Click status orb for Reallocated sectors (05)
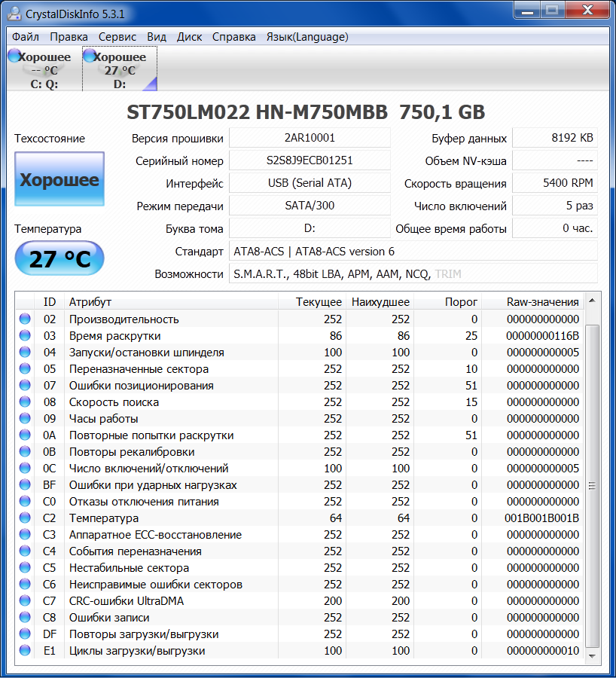 tap(25, 369)
